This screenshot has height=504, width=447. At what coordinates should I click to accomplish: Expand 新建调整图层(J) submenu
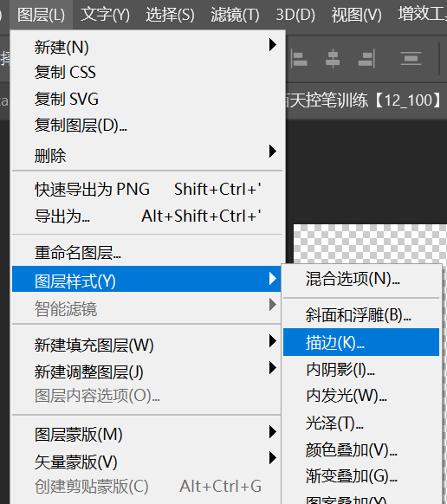pos(146,372)
